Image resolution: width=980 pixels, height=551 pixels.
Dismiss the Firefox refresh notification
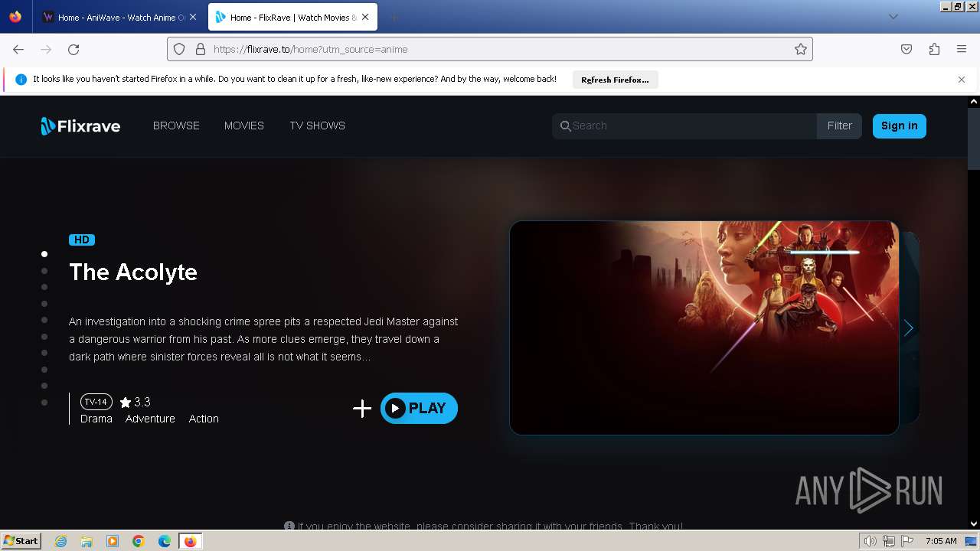(962, 80)
